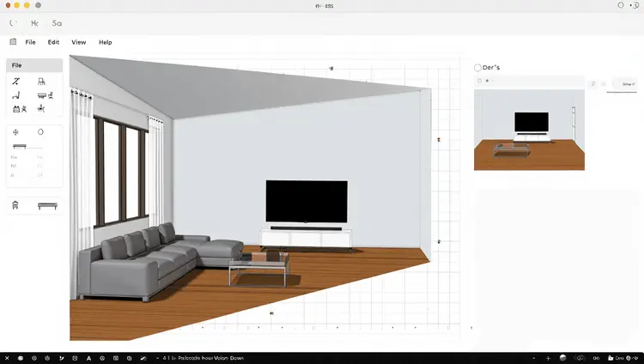Click the Help menu item

pyautogui.click(x=105, y=42)
